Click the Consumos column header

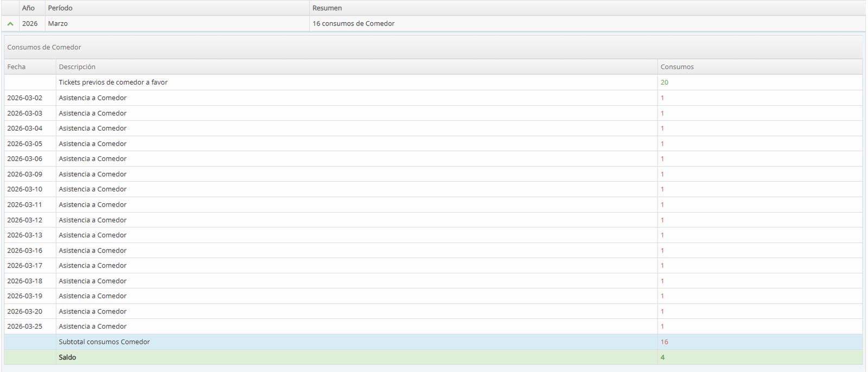click(x=676, y=67)
